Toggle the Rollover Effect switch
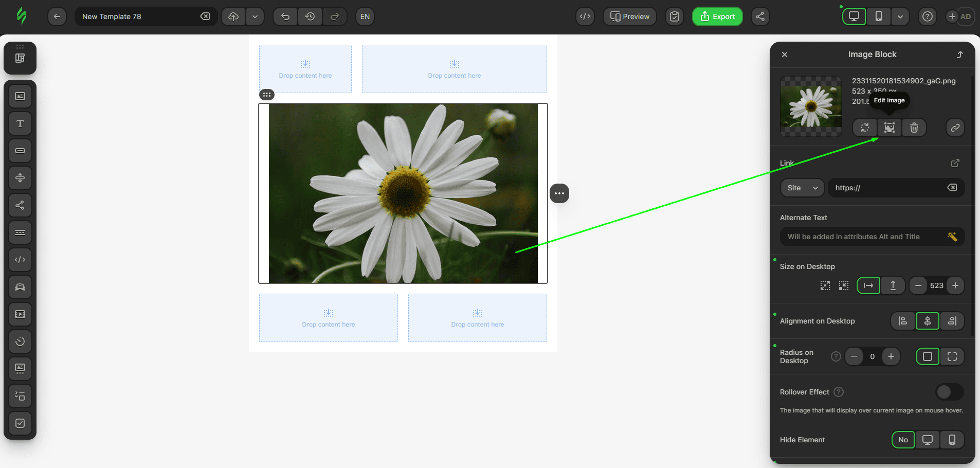This screenshot has height=468, width=980. tap(949, 392)
